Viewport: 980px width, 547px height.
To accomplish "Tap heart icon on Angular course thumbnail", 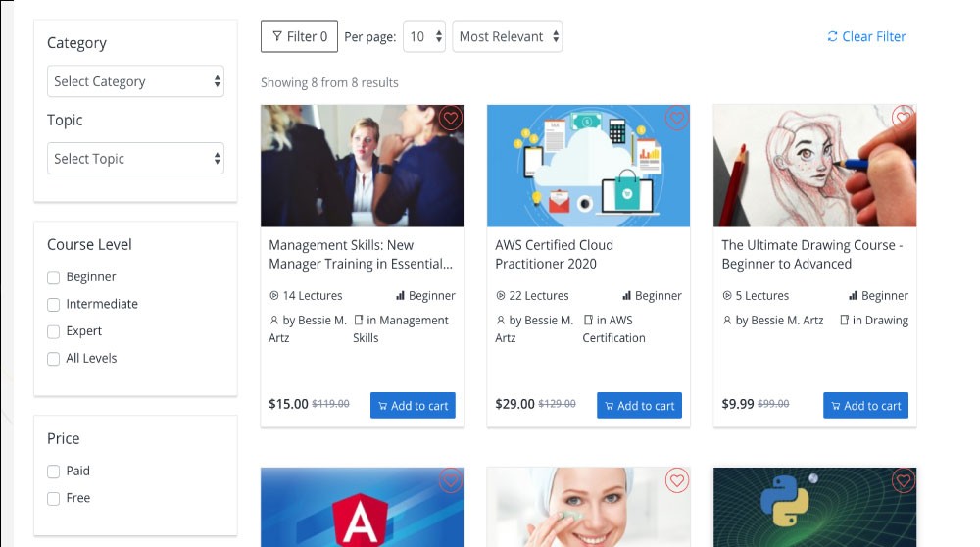I will pyautogui.click(x=451, y=480).
